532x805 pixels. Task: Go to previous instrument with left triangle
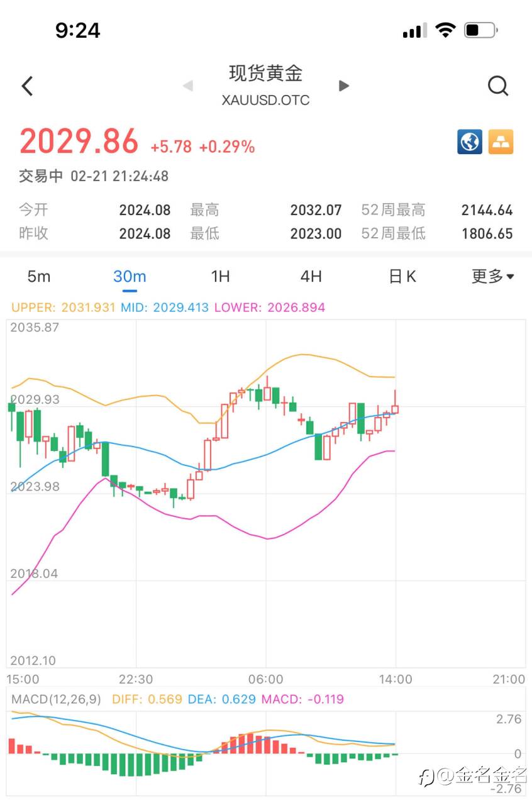tap(187, 86)
